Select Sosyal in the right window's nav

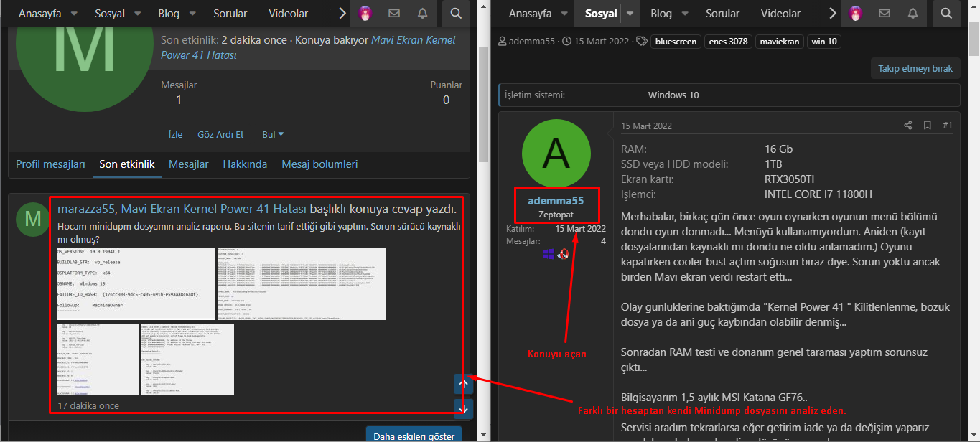[601, 14]
